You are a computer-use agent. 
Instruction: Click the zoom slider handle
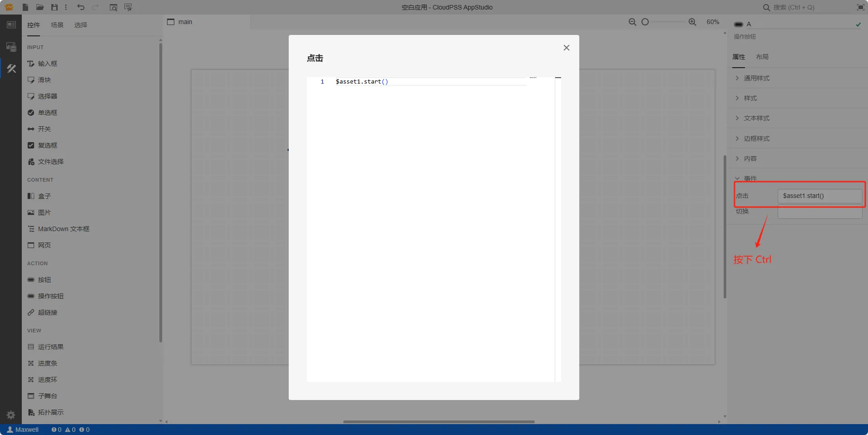(x=645, y=22)
